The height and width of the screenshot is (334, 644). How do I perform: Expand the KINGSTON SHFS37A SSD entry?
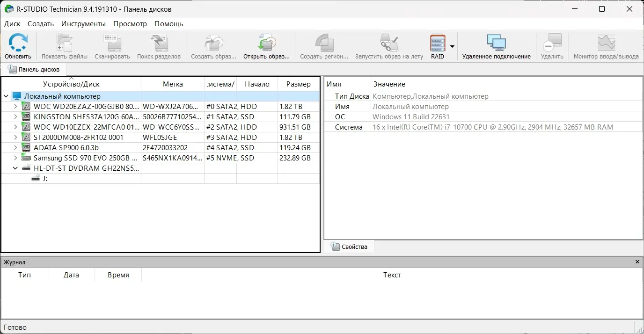click(15, 116)
